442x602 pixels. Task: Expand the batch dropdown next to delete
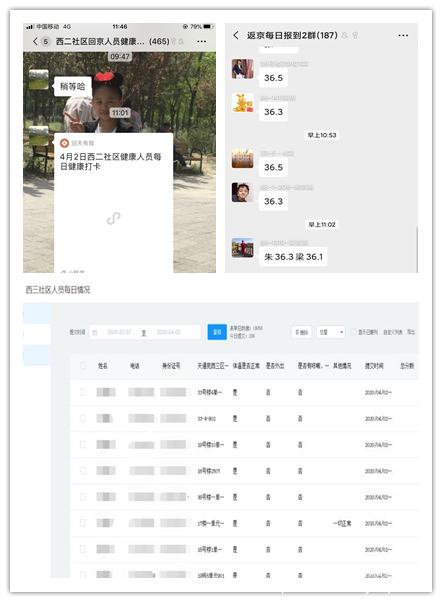[331, 332]
